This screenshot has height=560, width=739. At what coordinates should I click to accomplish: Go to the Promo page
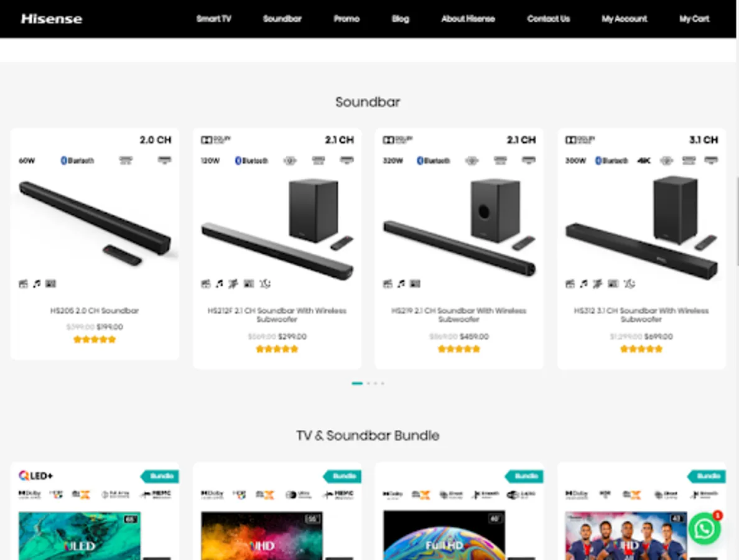click(x=346, y=19)
